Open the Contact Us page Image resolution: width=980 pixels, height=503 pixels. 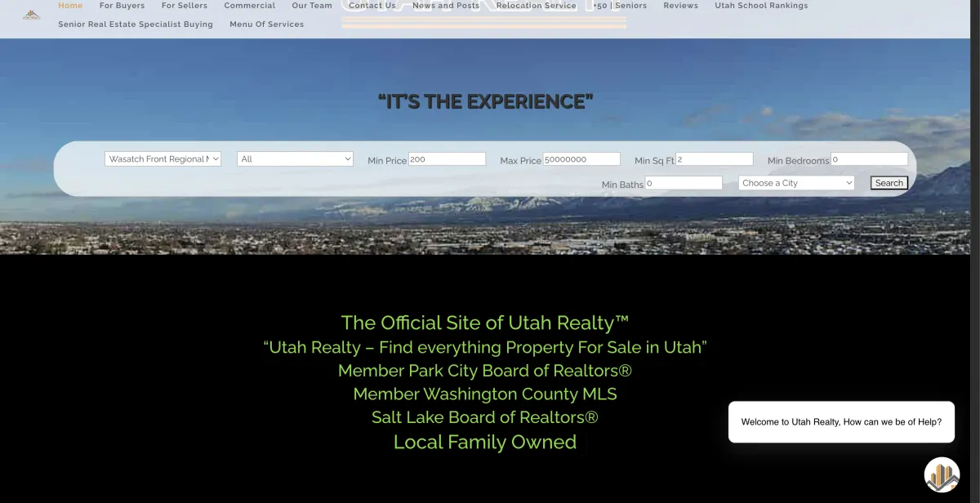pos(372,5)
